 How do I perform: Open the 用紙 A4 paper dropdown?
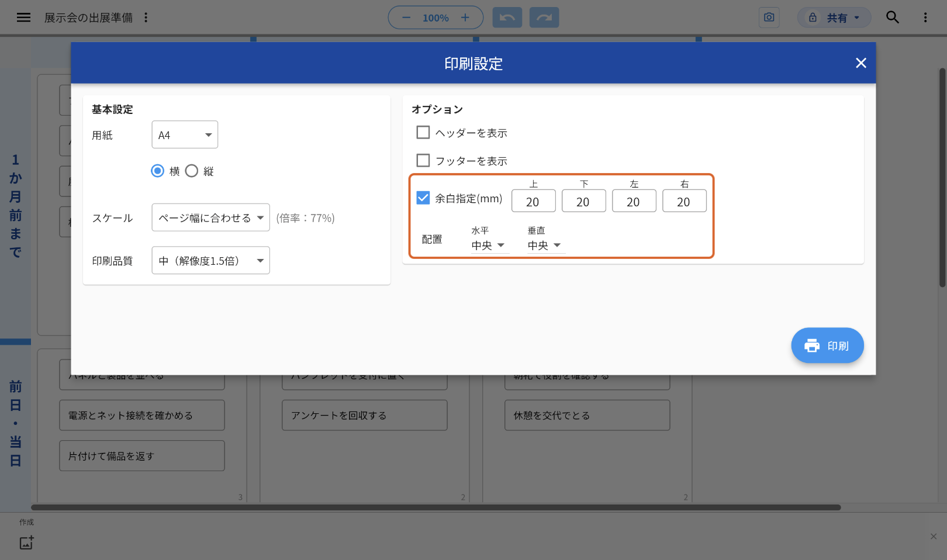pyautogui.click(x=185, y=135)
